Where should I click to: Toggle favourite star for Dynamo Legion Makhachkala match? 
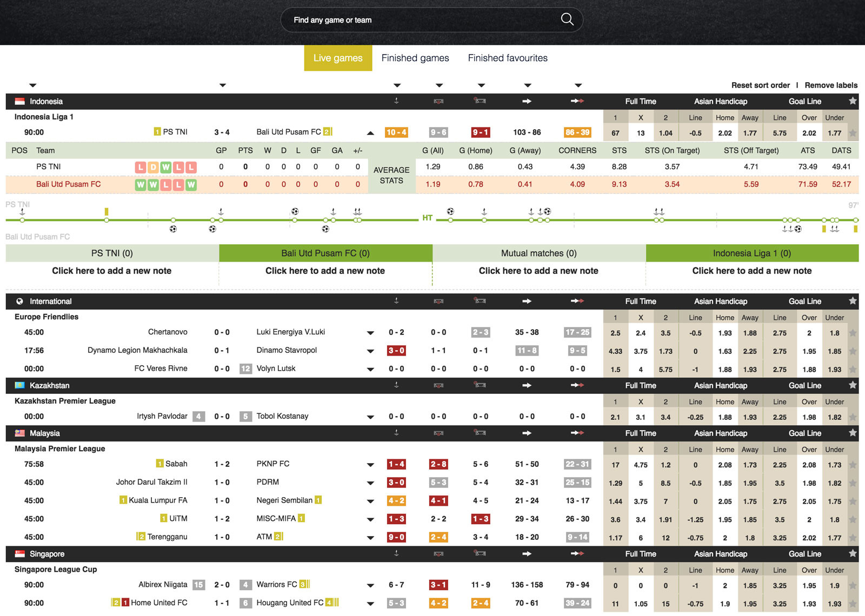tap(853, 351)
